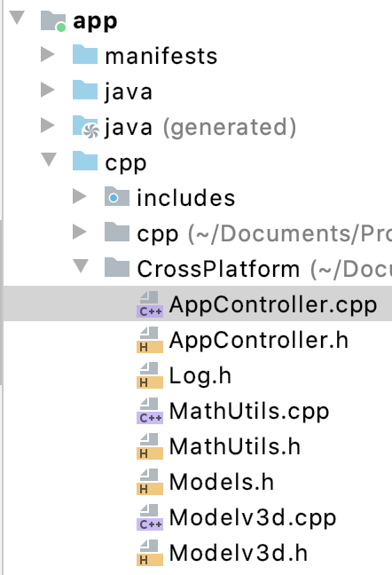Image resolution: width=392 pixels, height=575 pixels.
Task: Click the app module folder icon
Action: point(53,21)
